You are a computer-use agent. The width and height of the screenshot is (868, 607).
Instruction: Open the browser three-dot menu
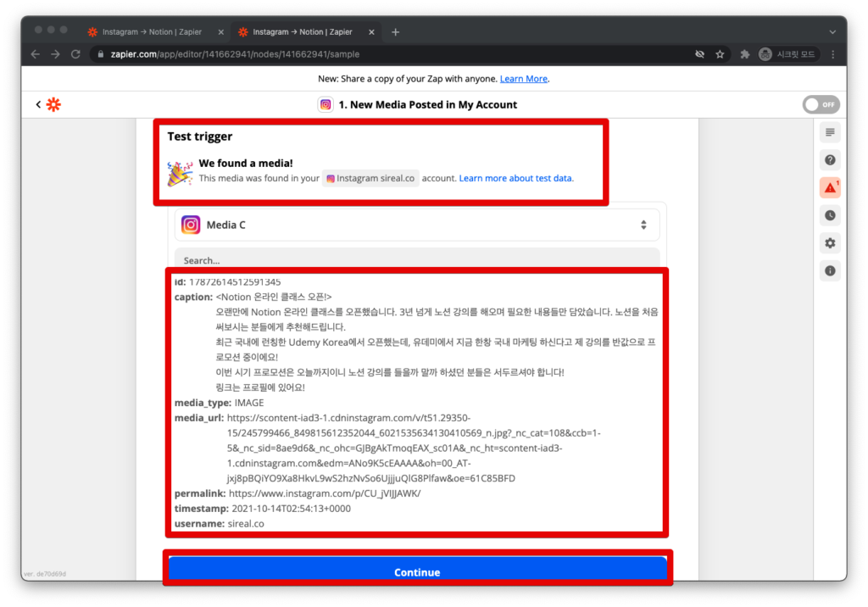833,54
